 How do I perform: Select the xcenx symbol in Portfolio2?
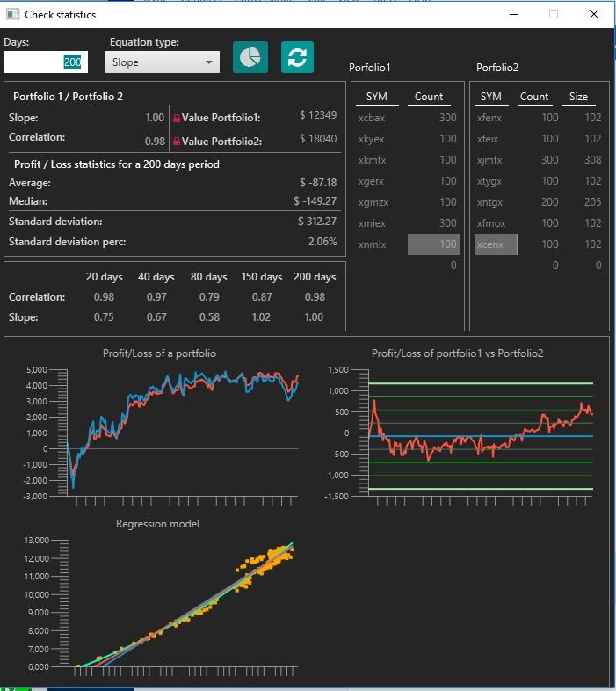pos(489,244)
